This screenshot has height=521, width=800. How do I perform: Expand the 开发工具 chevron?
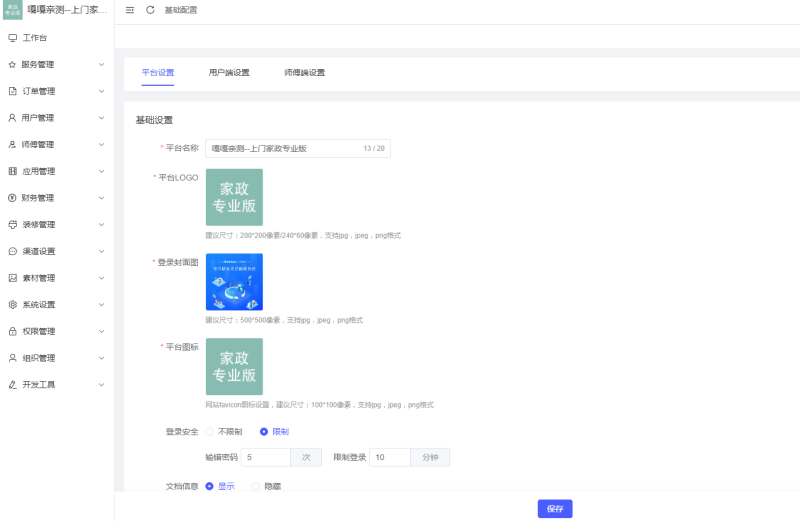[x=102, y=385]
